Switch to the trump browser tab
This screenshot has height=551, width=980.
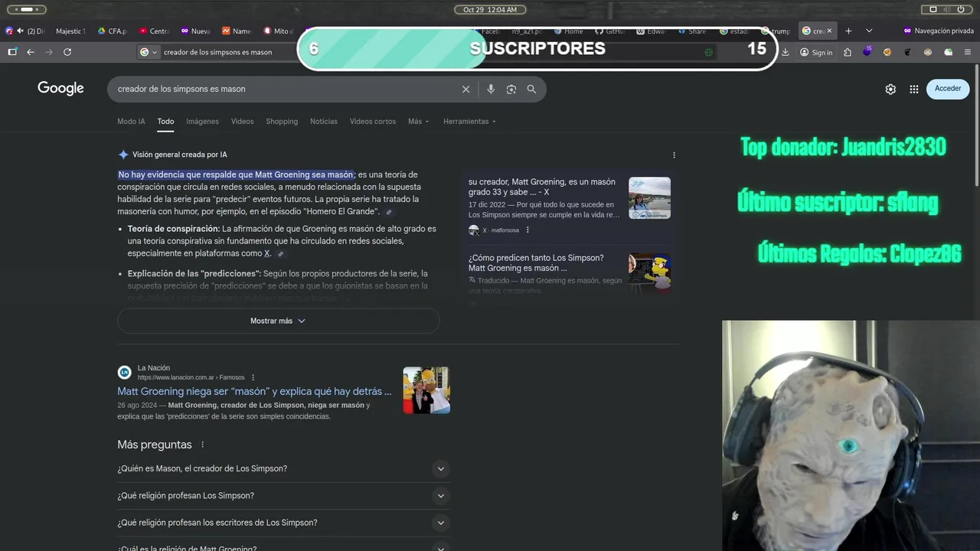[776, 31]
